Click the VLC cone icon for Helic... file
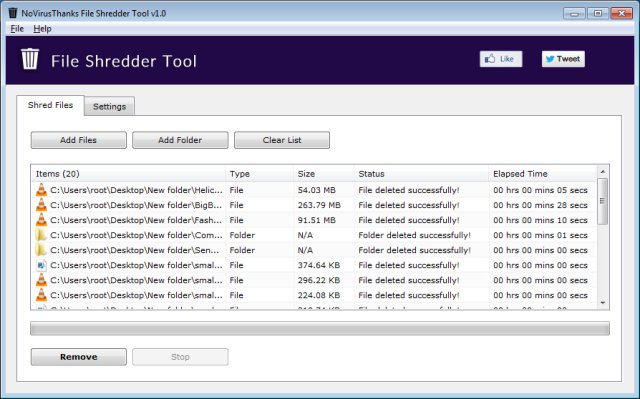Image resolution: width=640 pixels, height=399 pixels. point(41,190)
